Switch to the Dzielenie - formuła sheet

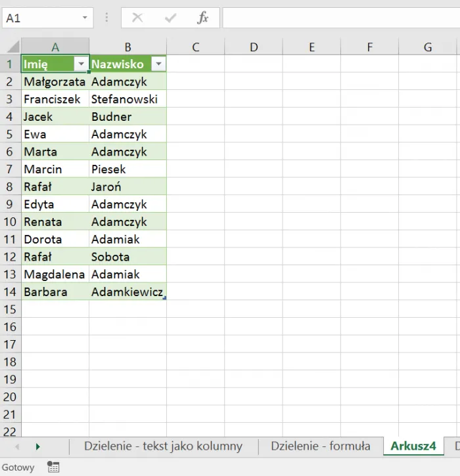[x=320, y=446]
